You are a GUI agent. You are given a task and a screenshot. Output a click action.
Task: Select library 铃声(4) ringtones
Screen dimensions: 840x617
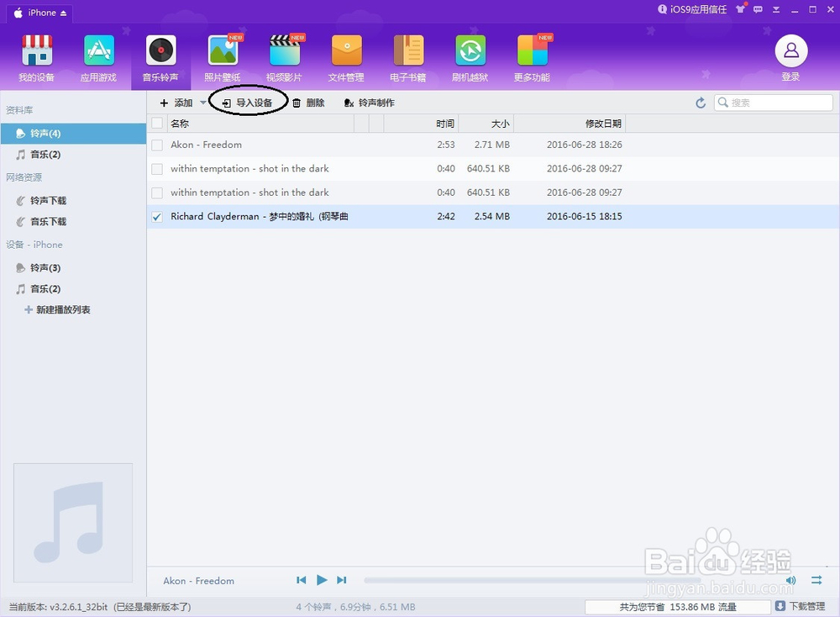(x=73, y=134)
